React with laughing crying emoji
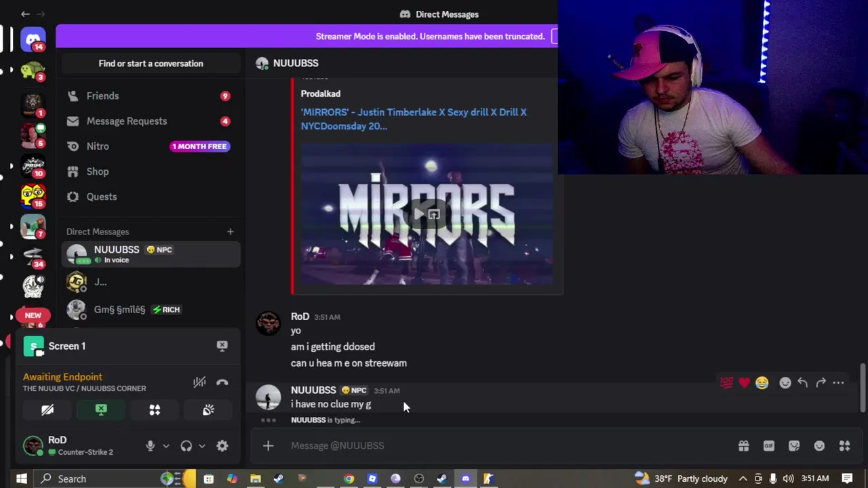868x488 pixels. pyautogui.click(x=762, y=383)
